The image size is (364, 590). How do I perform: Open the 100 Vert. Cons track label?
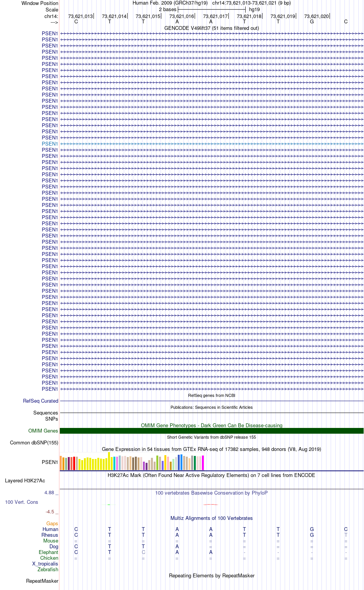tap(21, 502)
